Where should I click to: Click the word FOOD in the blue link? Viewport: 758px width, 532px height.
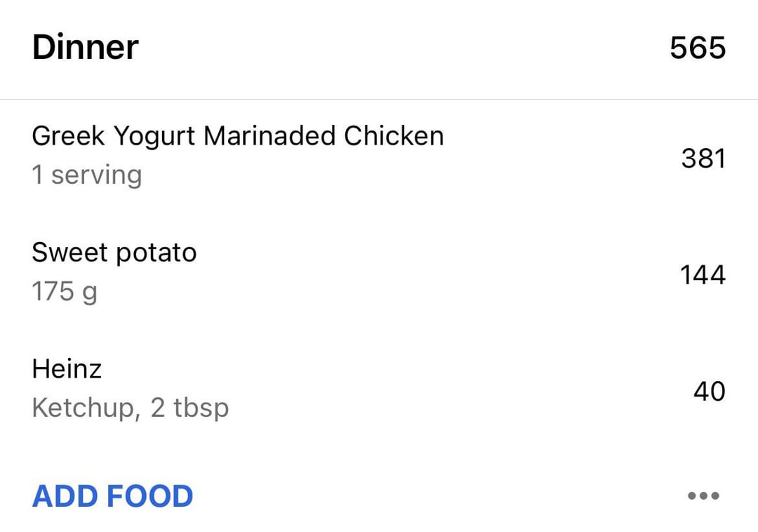(x=149, y=496)
